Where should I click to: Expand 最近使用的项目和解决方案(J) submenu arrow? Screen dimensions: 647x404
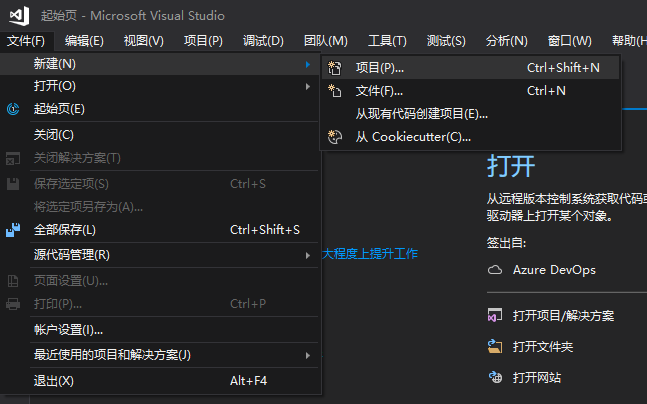(x=308, y=355)
